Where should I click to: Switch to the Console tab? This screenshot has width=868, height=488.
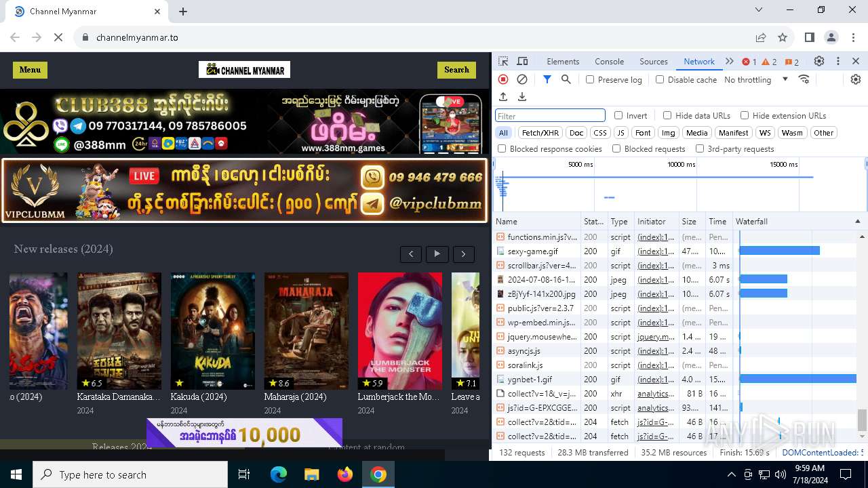pyautogui.click(x=609, y=61)
